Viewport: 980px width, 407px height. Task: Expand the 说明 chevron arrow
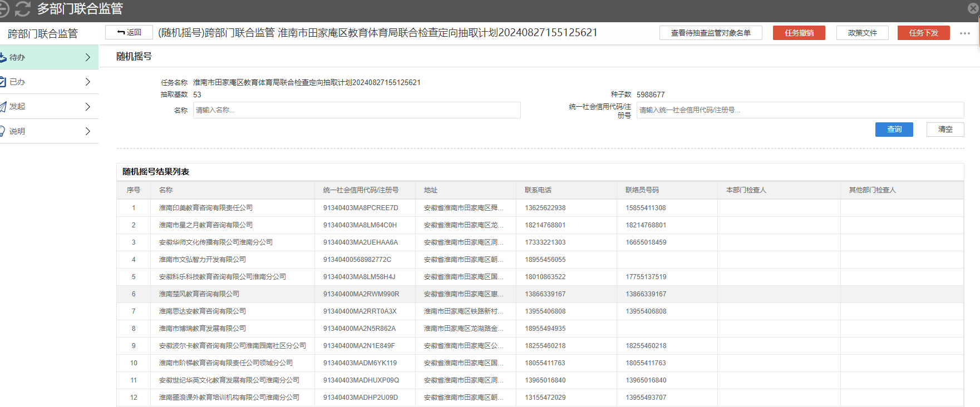(88, 131)
